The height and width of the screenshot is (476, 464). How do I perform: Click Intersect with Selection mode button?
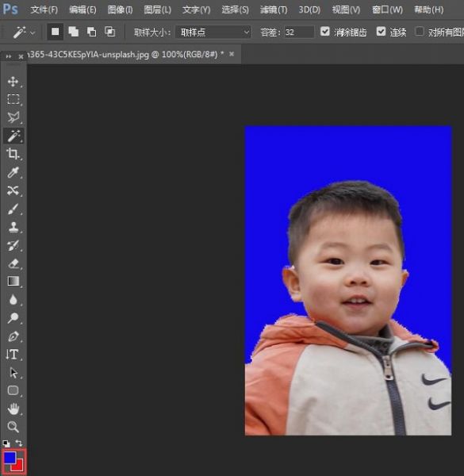[110, 32]
